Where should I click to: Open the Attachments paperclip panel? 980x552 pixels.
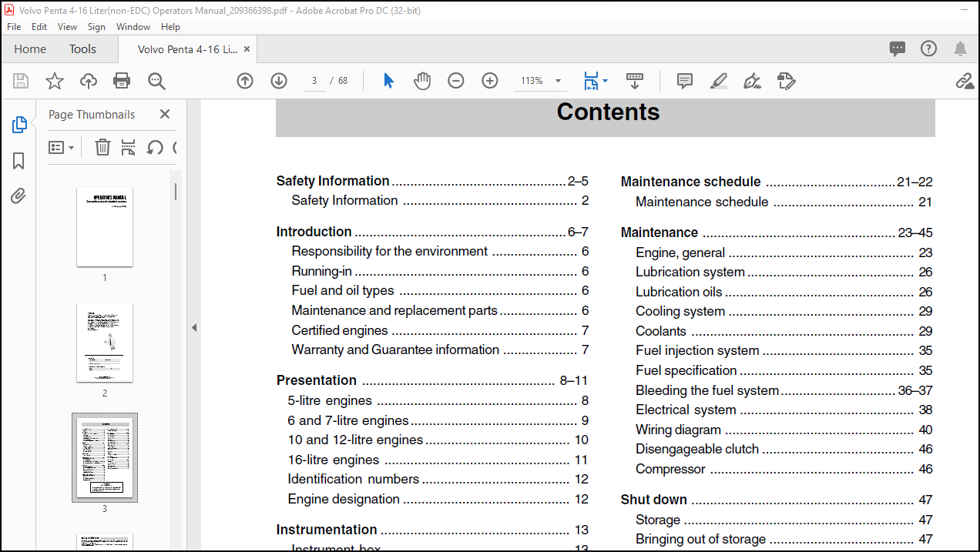[x=19, y=196]
